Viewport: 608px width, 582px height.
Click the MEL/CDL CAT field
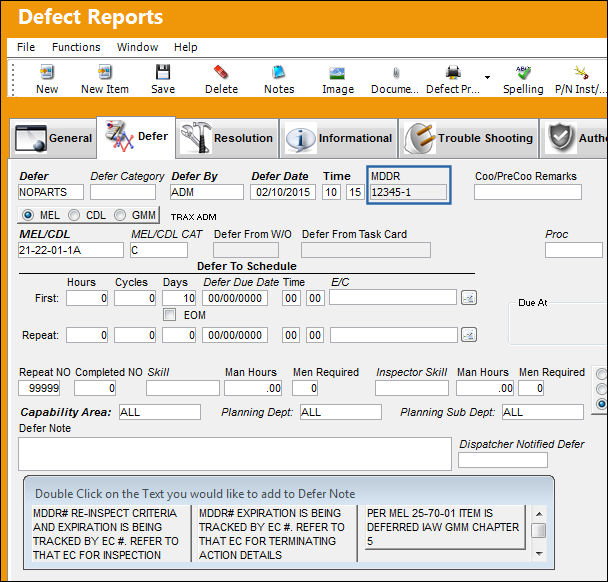159,250
